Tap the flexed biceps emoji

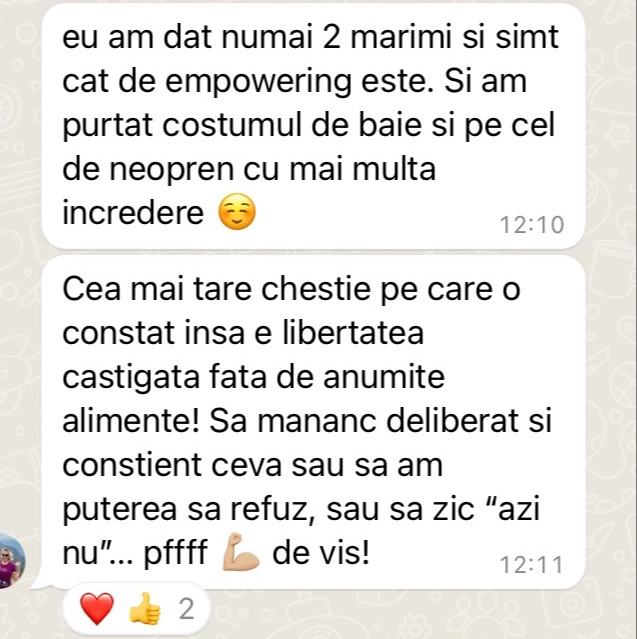(240, 552)
